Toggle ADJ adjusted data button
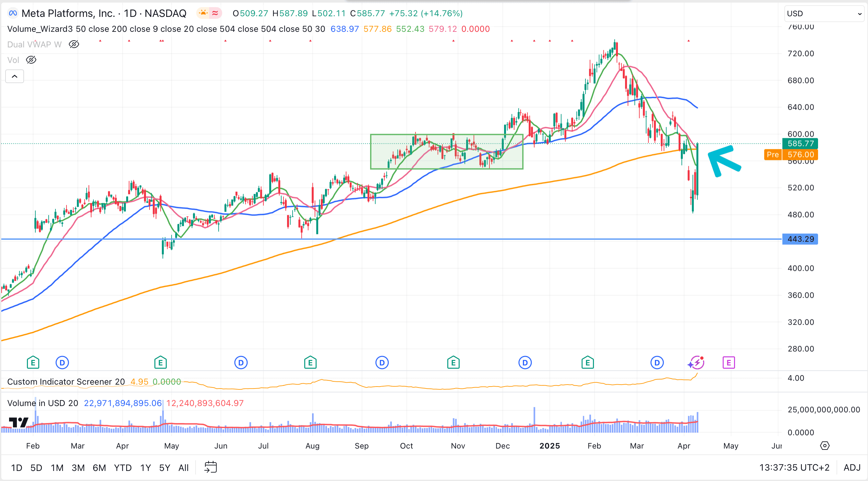The height and width of the screenshot is (481, 868). click(852, 467)
